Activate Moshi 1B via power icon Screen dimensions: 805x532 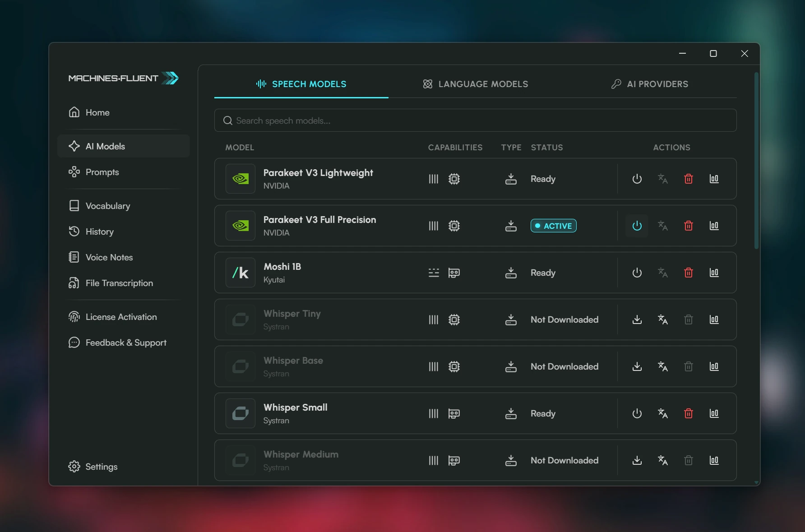(637, 273)
